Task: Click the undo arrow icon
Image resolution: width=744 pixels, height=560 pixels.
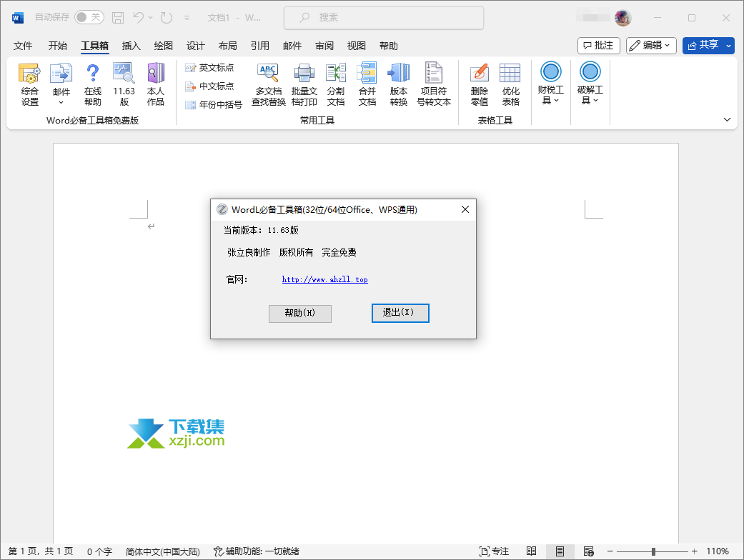Action: point(138,18)
